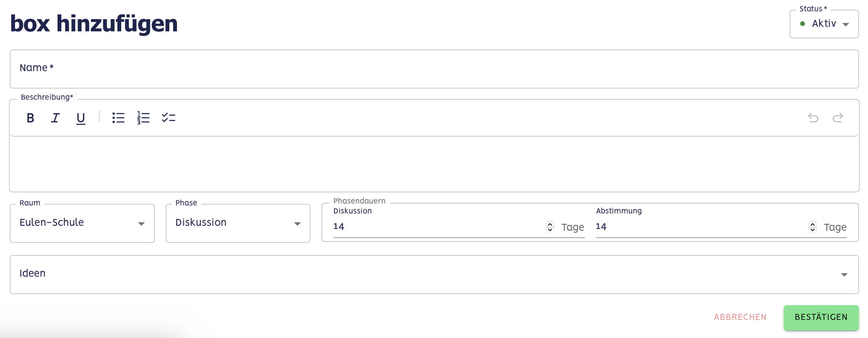
Task: Open the Raum dropdown Eulen-Schule
Action: tap(82, 223)
